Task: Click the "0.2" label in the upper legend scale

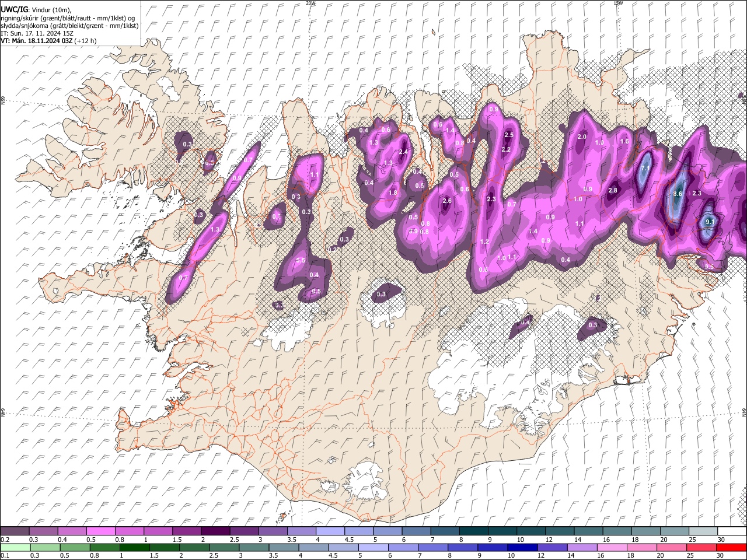Action: click(x=4, y=540)
